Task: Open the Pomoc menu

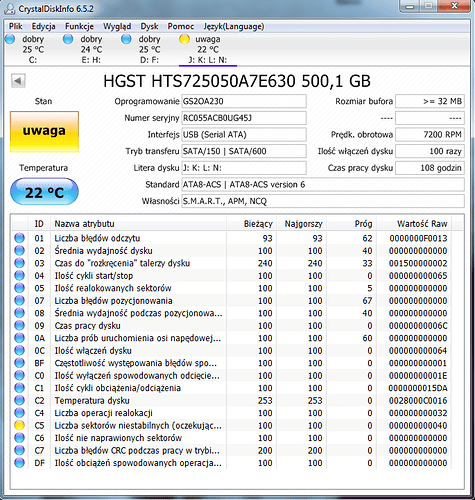Action: [x=181, y=26]
